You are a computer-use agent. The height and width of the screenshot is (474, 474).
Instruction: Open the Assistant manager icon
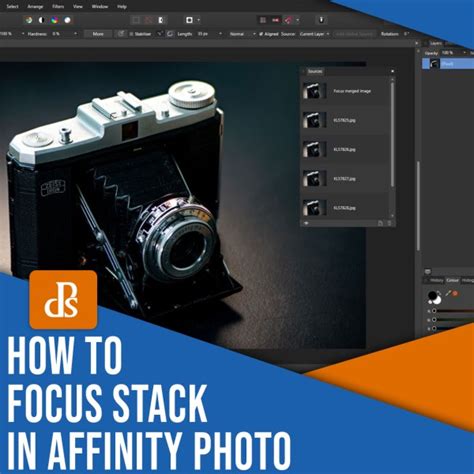pos(321,20)
